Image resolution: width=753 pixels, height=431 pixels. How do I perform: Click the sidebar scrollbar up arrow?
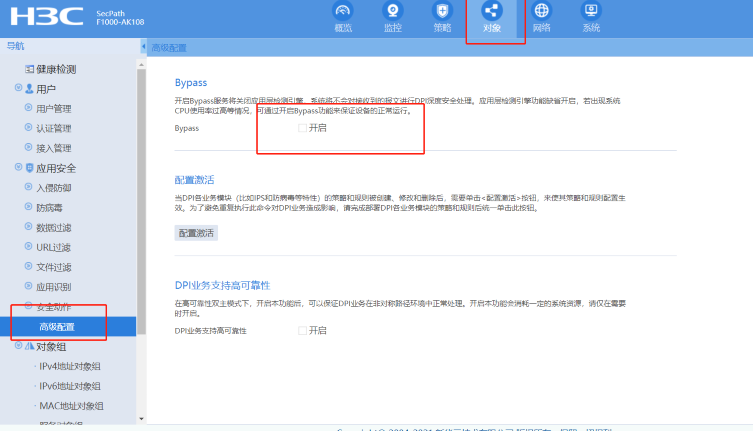click(141, 64)
